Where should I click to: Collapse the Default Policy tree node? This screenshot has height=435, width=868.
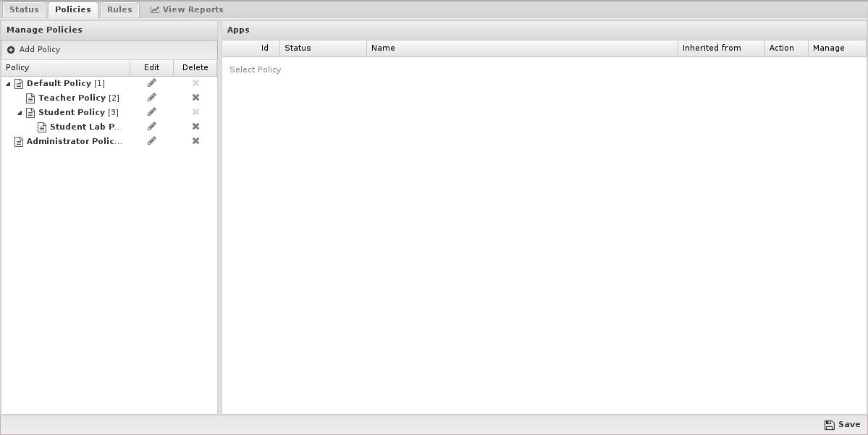(x=8, y=83)
